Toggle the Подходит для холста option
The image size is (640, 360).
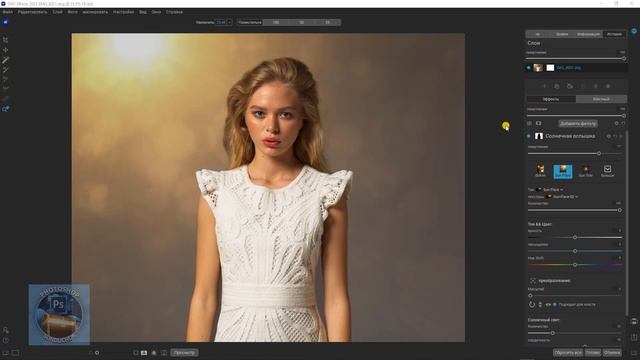(x=555, y=304)
